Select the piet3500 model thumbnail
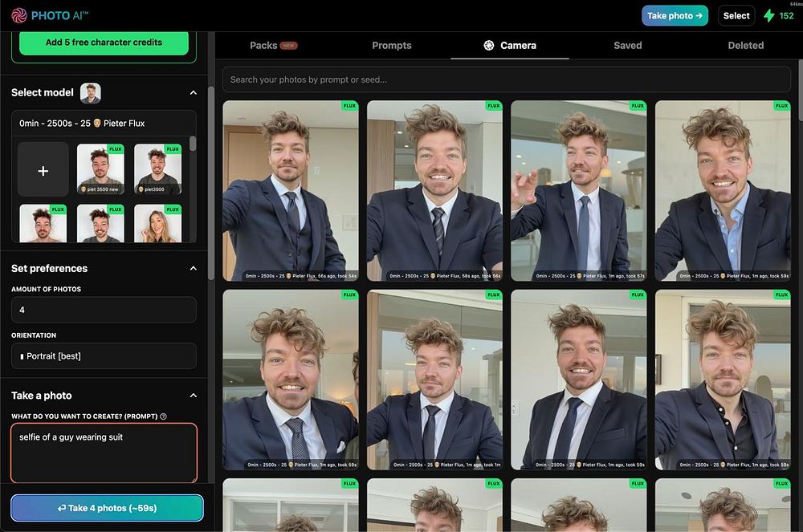Image resolution: width=803 pixels, height=532 pixels. point(157,169)
